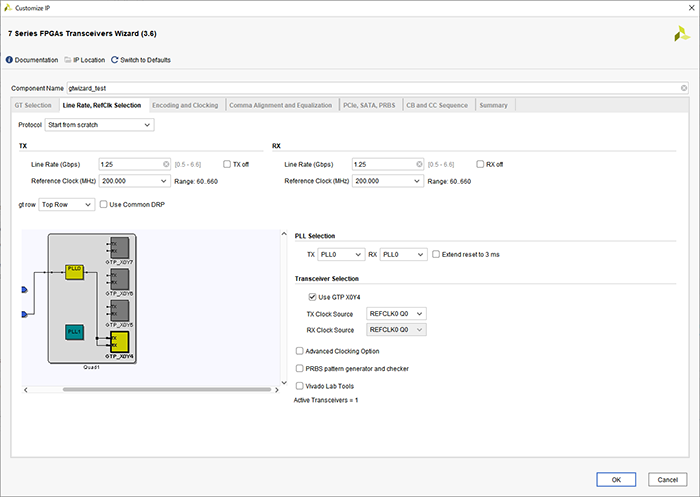Enable Advanced Clocking Option
This screenshot has width=700, height=497.
click(300, 351)
